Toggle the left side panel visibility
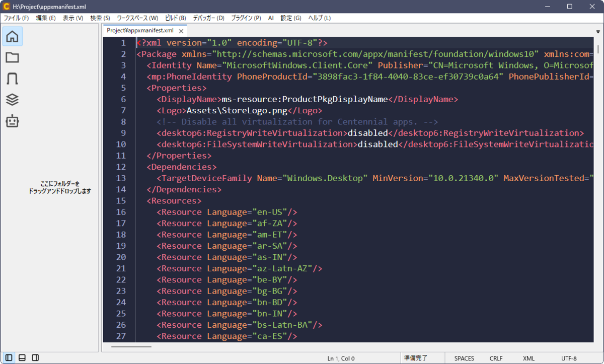Viewport: 604px width, 364px height. 9,358
